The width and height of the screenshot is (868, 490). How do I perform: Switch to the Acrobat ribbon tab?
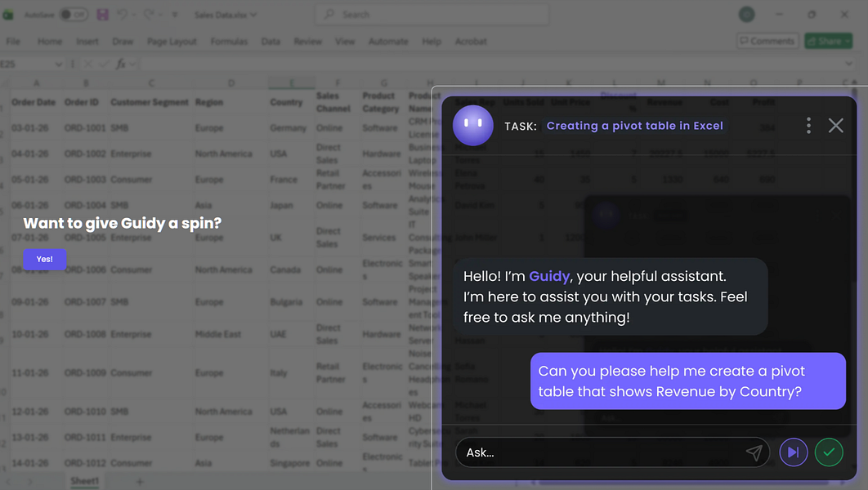(471, 42)
